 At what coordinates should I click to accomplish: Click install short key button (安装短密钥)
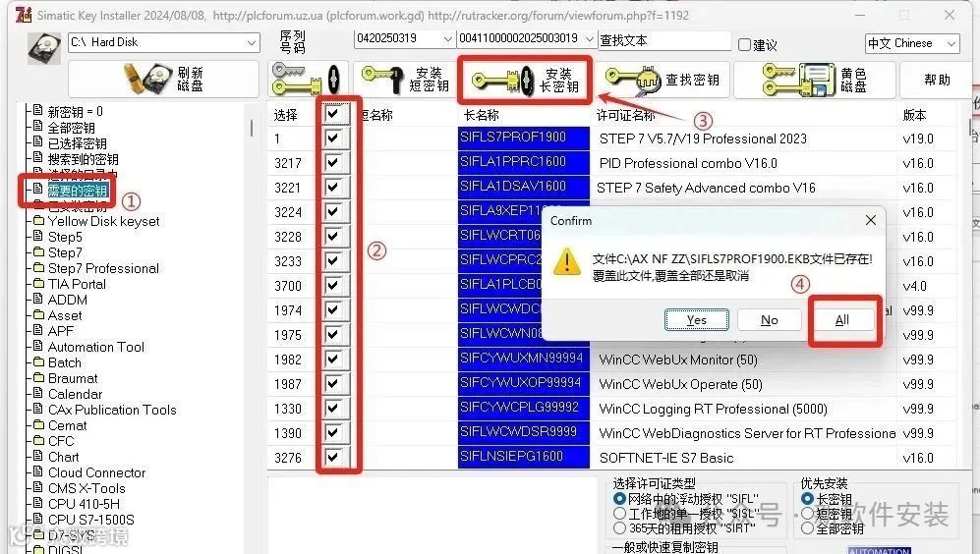(x=404, y=80)
